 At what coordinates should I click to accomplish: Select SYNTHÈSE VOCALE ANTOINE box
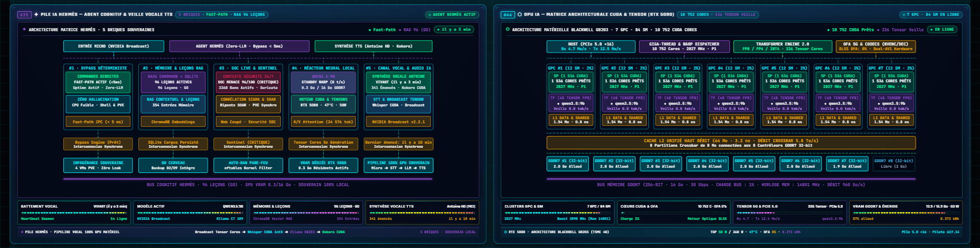(x=399, y=82)
